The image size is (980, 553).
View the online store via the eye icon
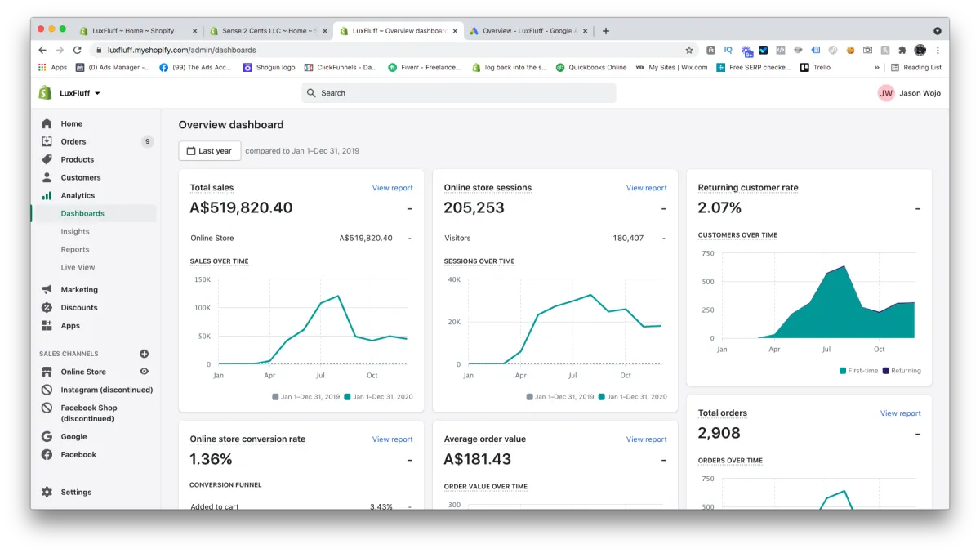coord(145,372)
